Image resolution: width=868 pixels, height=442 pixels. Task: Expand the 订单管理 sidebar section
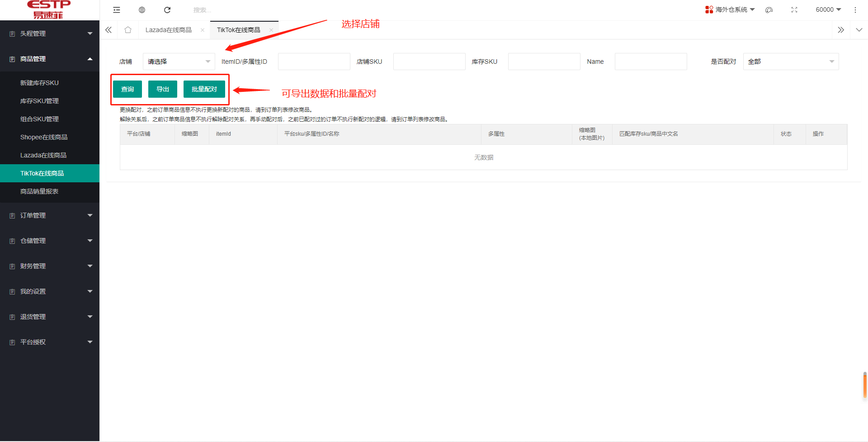point(50,215)
